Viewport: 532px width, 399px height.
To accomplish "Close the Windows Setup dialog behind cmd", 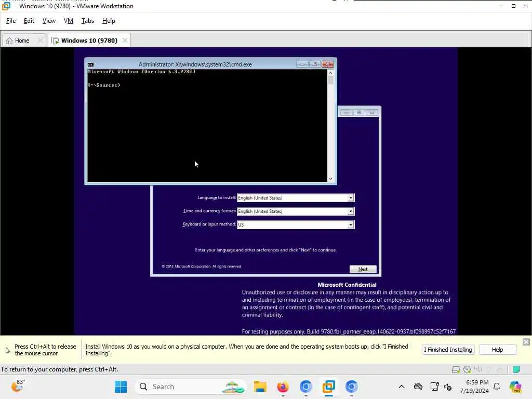I will [372, 112].
